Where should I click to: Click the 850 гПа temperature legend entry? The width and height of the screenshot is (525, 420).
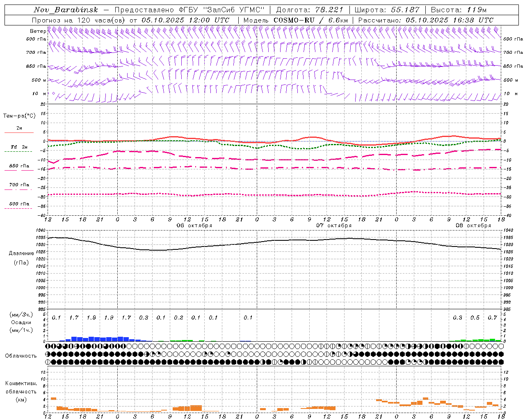pos(19,166)
